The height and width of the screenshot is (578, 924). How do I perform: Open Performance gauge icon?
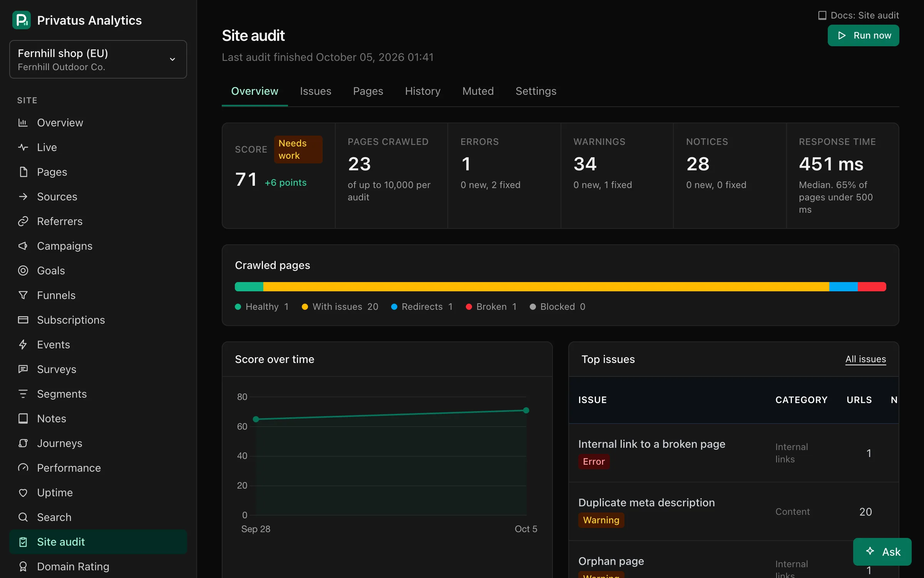23,468
